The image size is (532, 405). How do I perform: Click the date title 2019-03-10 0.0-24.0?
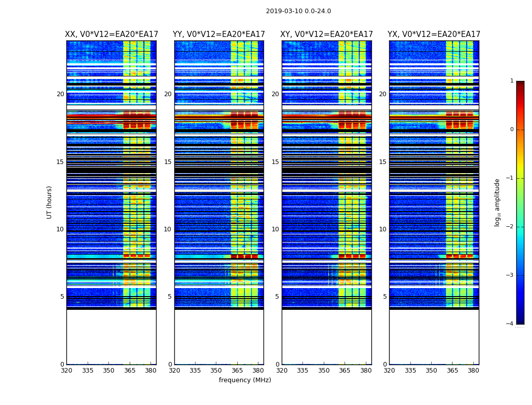click(298, 11)
